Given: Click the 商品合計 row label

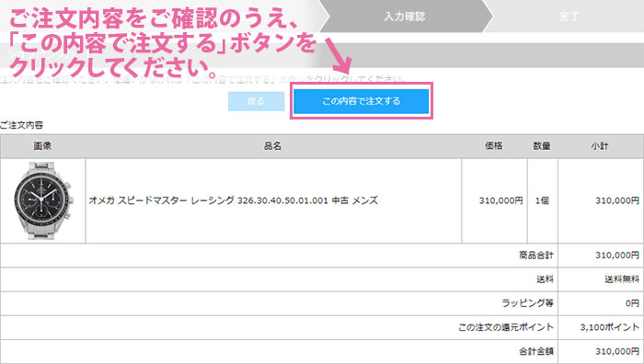Looking at the screenshot, I should (536, 256).
